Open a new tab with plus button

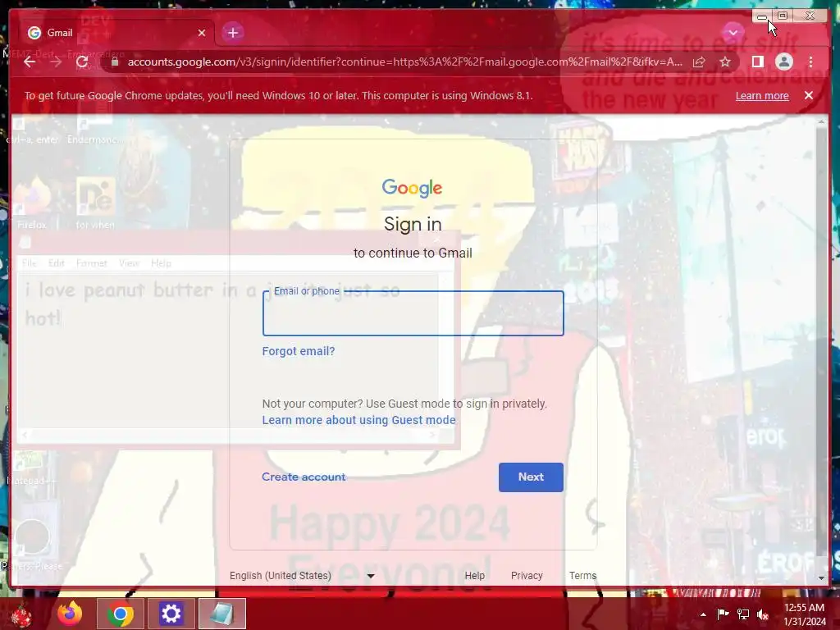click(232, 33)
